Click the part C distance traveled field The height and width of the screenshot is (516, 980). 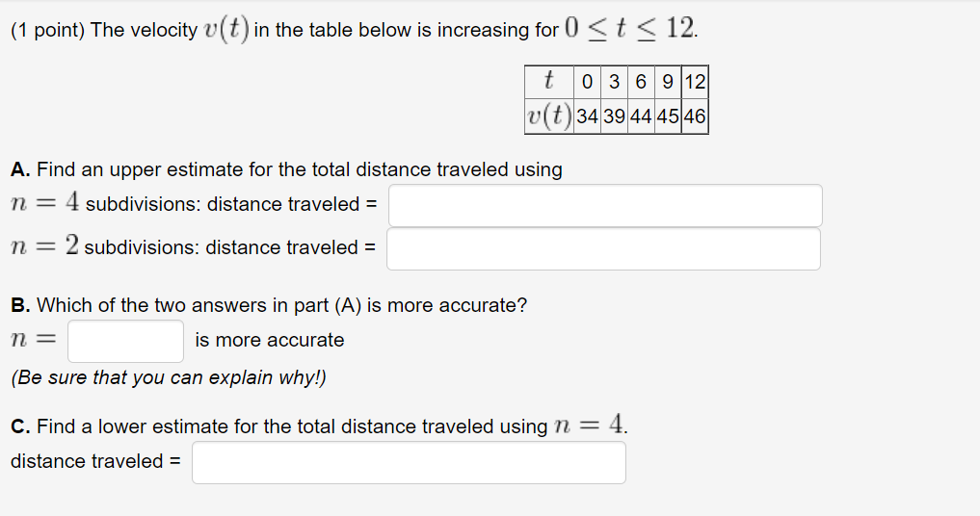409,462
